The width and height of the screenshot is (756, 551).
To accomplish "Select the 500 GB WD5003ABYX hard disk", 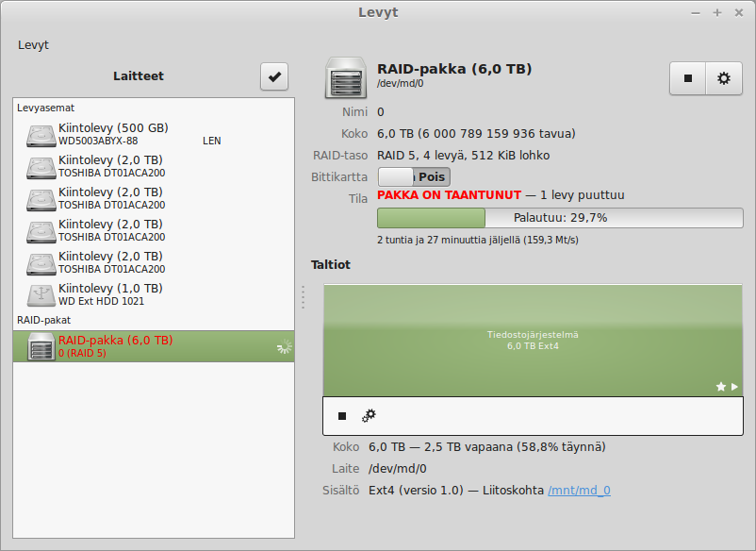I will click(113, 134).
